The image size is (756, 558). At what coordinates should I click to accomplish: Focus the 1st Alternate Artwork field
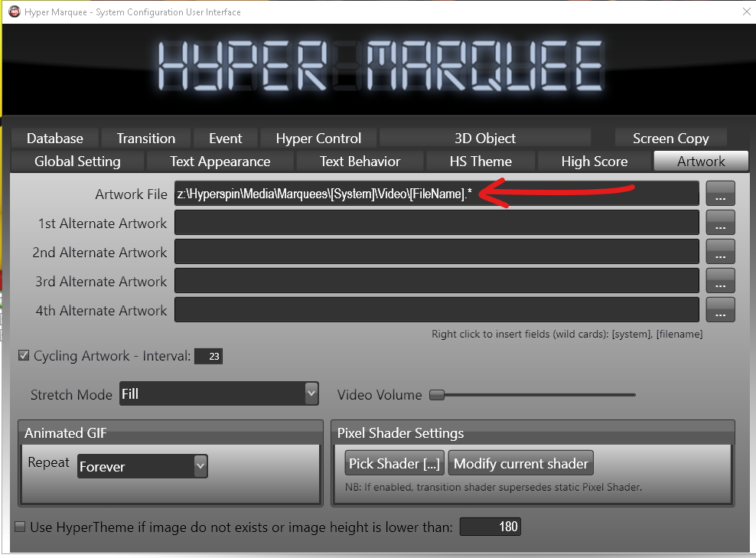[x=437, y=222]
